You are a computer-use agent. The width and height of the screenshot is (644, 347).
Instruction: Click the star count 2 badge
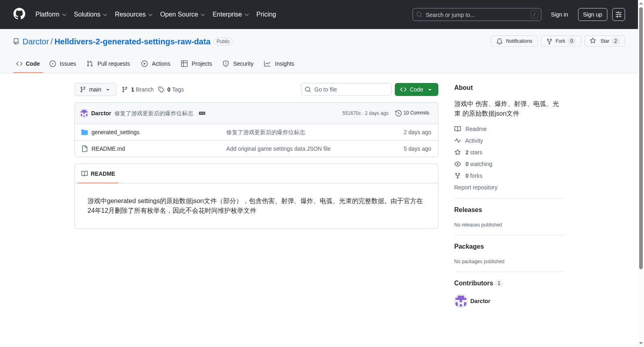click(x=616, y=41)
